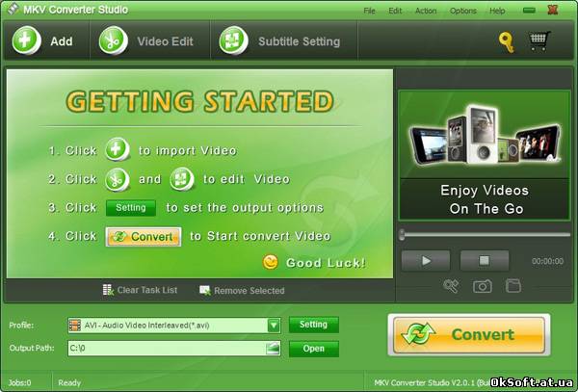Click the Good Luck! text

(x=326, y=263)
